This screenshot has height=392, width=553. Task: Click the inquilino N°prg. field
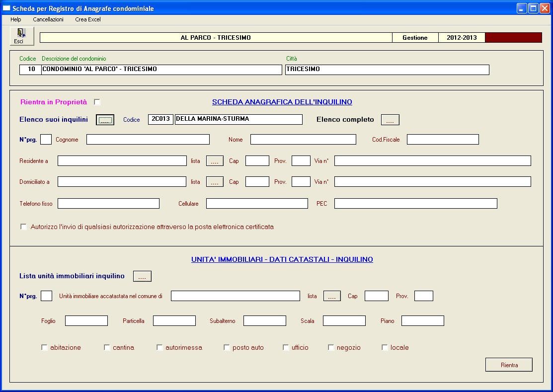point(46,140)
